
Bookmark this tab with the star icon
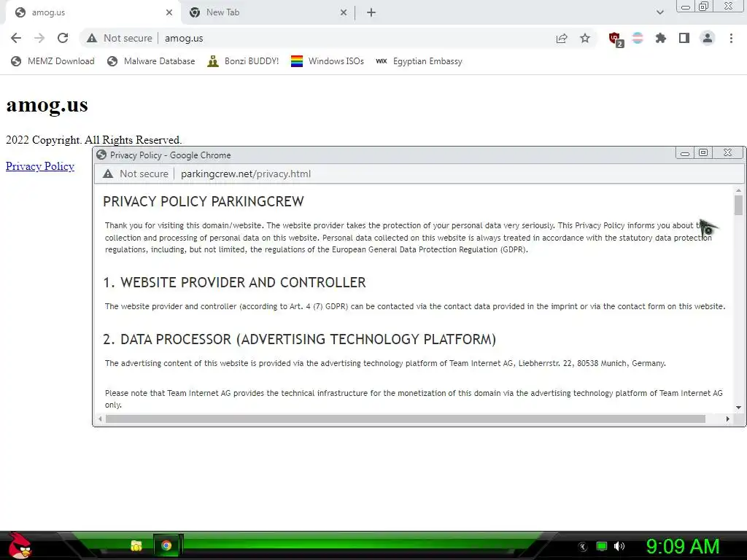(x=585, y=38)
